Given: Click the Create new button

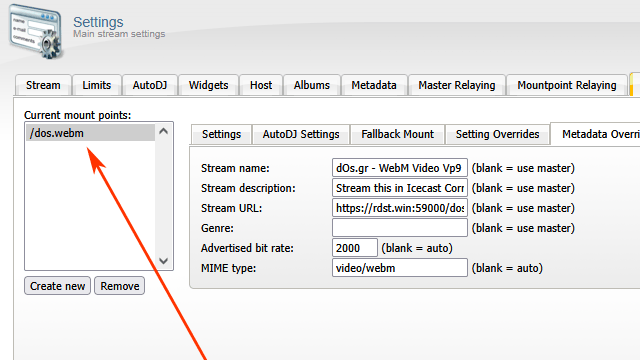Looking at the screenshot, I should pos(58,286).
